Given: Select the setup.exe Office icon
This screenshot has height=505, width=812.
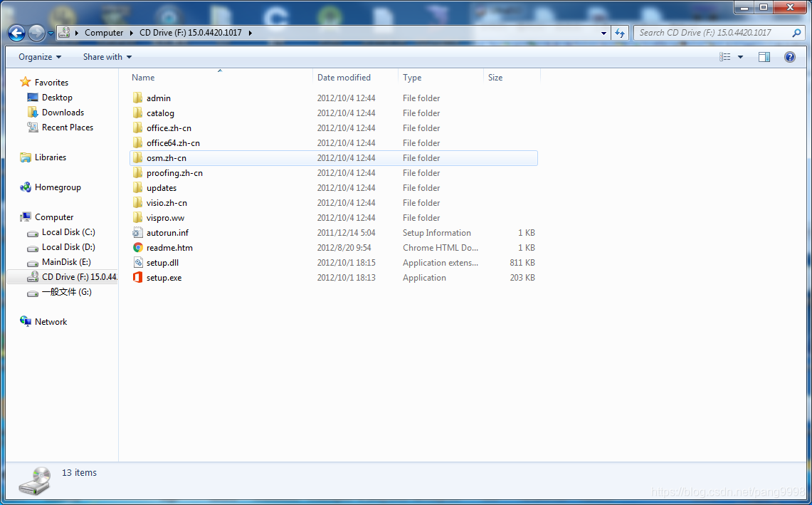Looking at the screenshot, I should tap(137, 277).
